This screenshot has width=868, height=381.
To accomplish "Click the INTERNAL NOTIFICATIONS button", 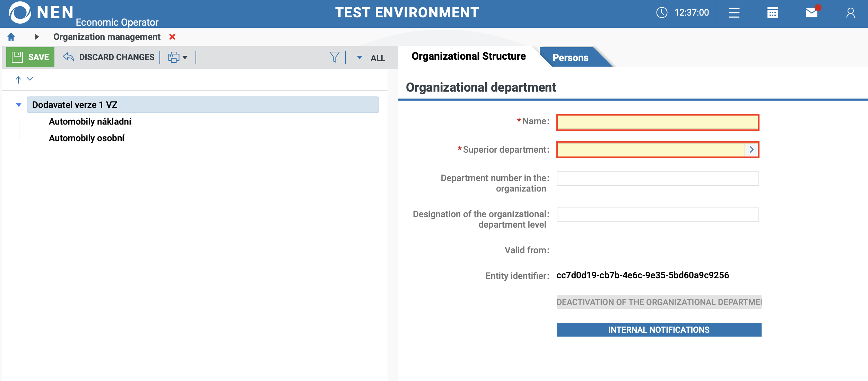I will [x=659, y=330].
